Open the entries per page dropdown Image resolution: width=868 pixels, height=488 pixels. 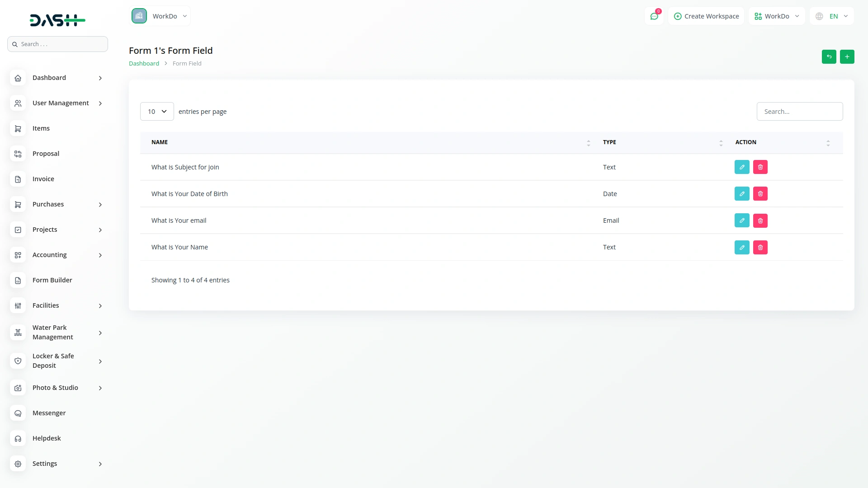point(156,111)
